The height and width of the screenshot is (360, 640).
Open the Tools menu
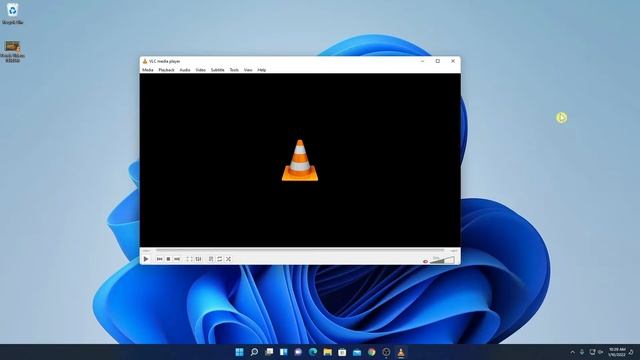(x=234, y=70)
